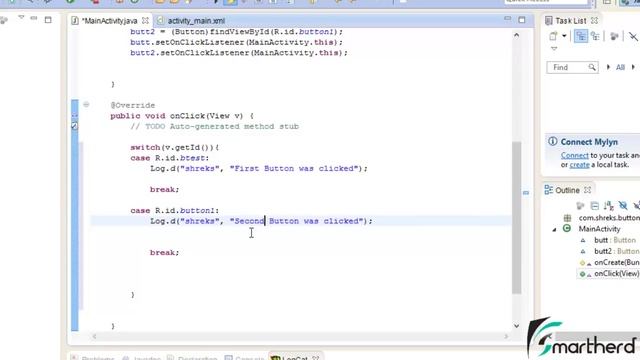Open the Task List view menu triangle
This screenshot has width=640, height=360.
(554, 49)
